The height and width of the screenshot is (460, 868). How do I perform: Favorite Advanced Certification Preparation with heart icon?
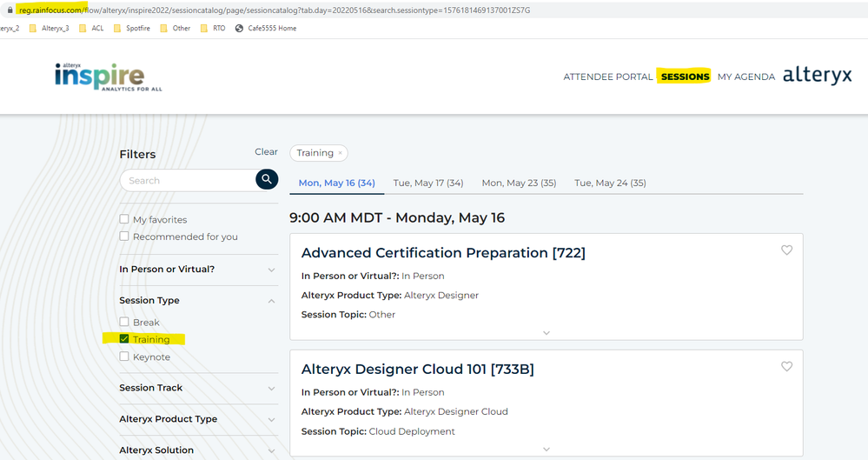(786, 250)
